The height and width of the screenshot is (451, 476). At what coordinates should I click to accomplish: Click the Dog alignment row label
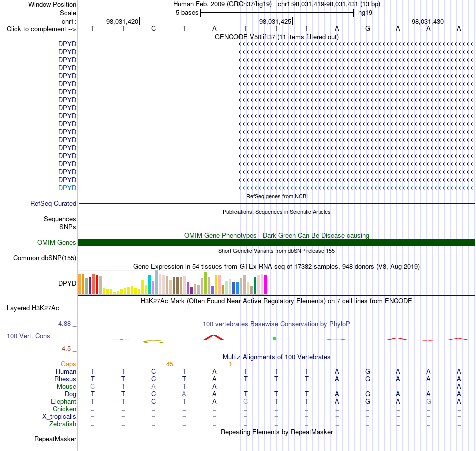(70, 394)
